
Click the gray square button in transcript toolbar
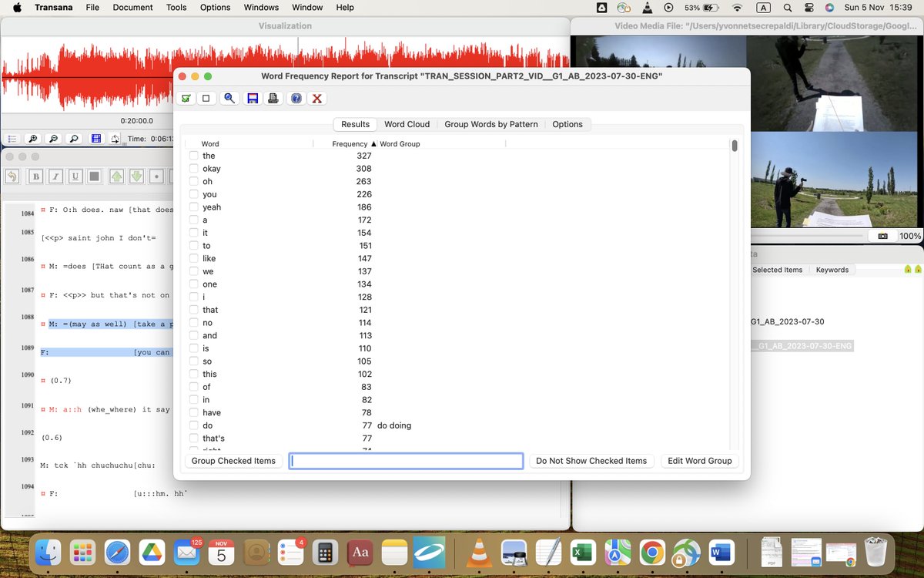tap(94, 176)
